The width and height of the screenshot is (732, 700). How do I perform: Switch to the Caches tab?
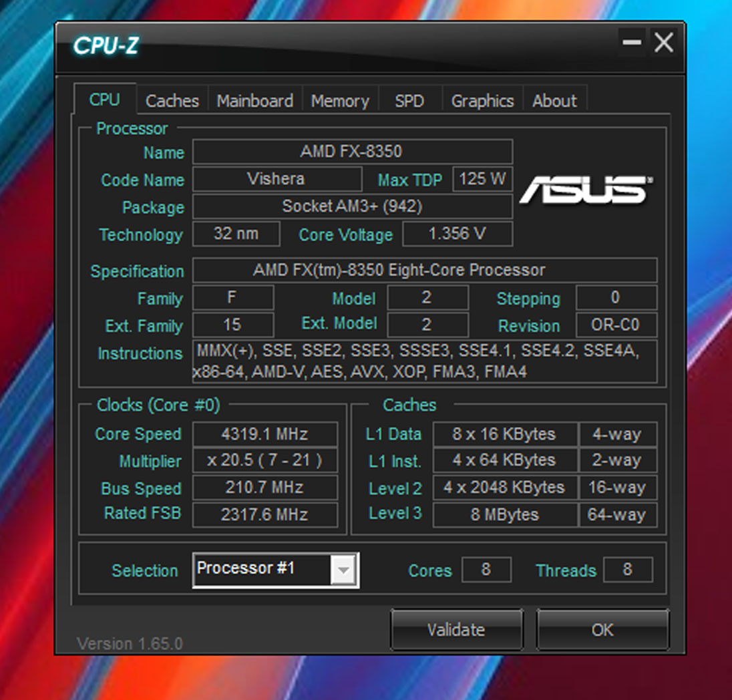pyautogui.click(x=172, y=101)
